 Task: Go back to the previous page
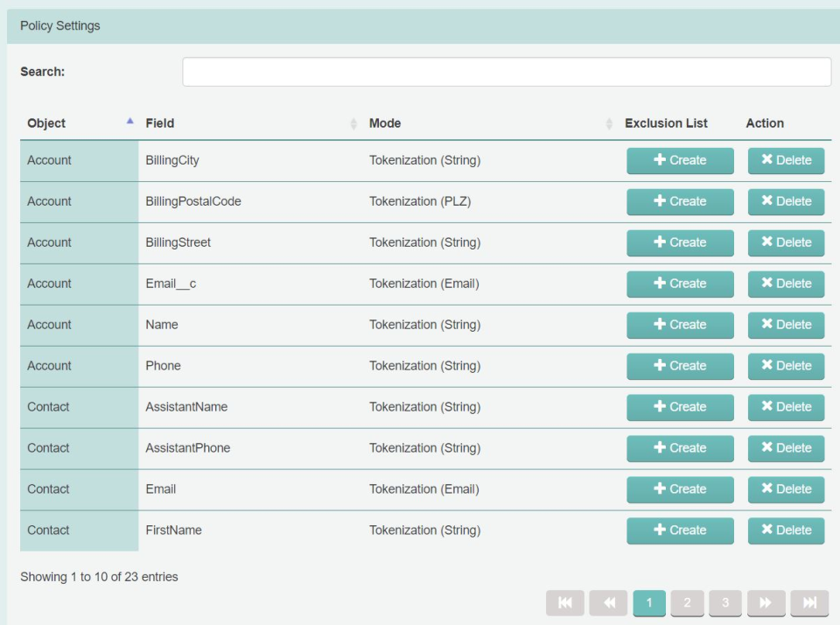tap(609, 603)
